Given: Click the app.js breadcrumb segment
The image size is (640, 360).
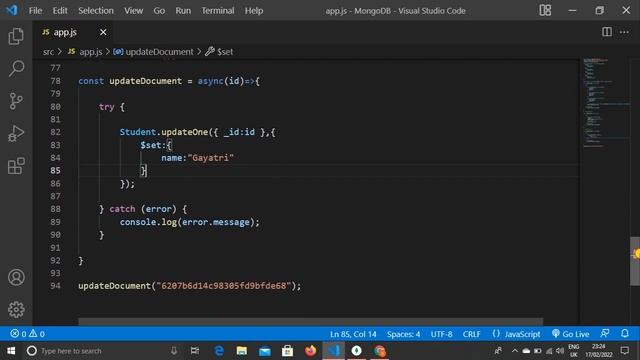Looking at the screenshot, I should click(x=91, y=52).
